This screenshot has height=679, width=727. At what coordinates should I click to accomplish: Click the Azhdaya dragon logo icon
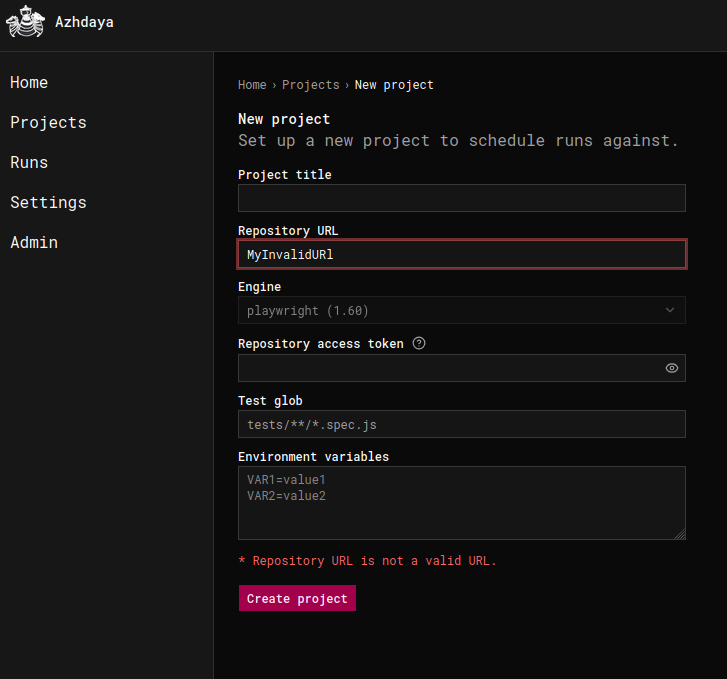(x=26, y=21)
